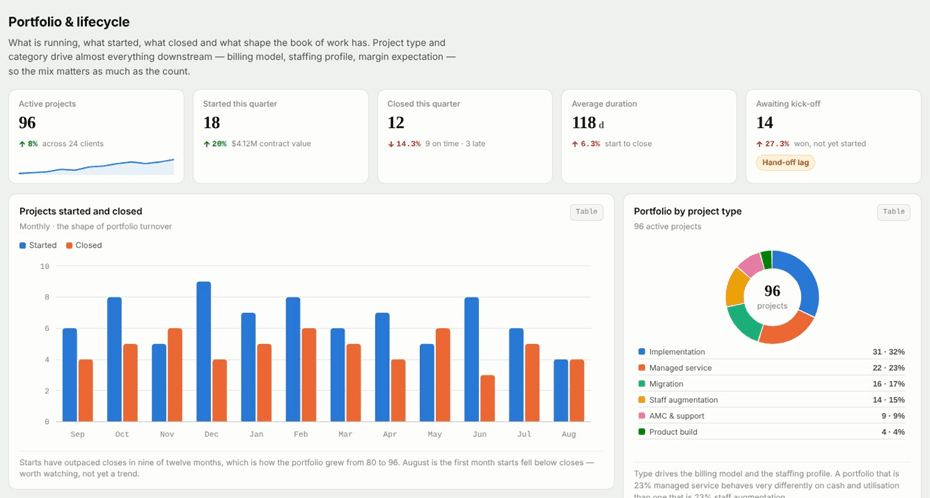The width and height of the screenshot is (930, 498).
Task: Click the Portfolio & lifecycle heading
Action: pos(69,22)
